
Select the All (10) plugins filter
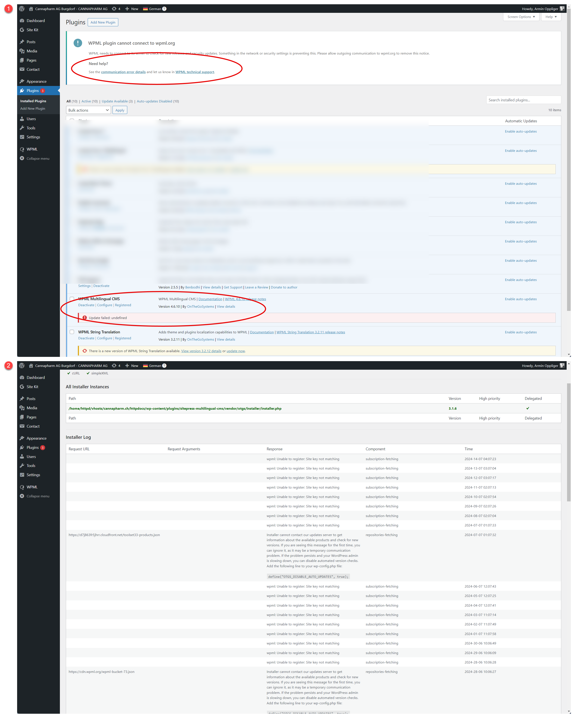72,101
